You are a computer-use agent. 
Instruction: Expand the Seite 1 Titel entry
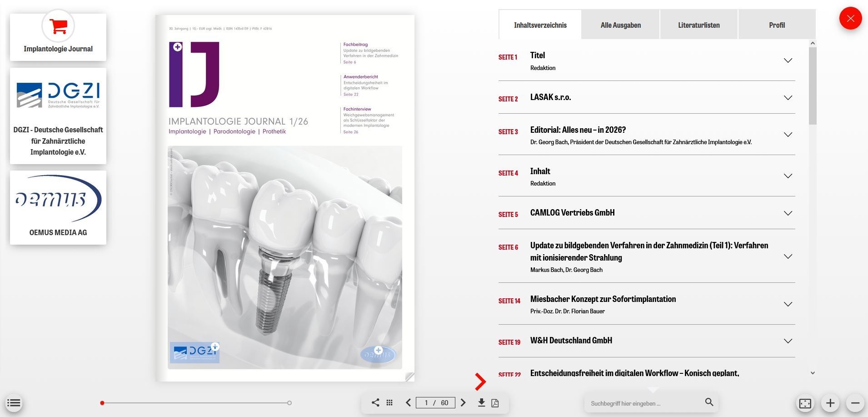(788, 60)
